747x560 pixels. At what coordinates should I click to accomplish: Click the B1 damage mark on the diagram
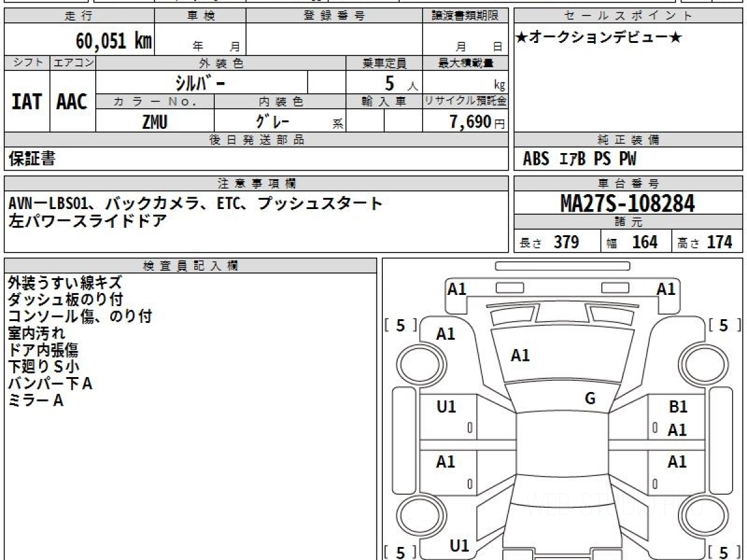(x=678, y=407)
